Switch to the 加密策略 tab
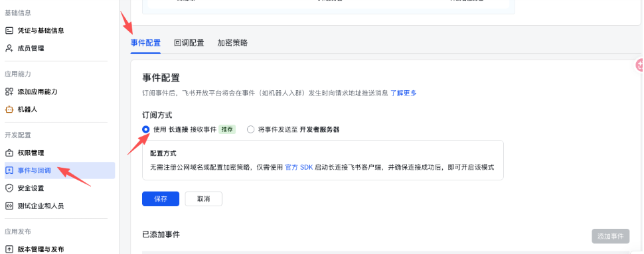644x254 pixels. (232, 42)
